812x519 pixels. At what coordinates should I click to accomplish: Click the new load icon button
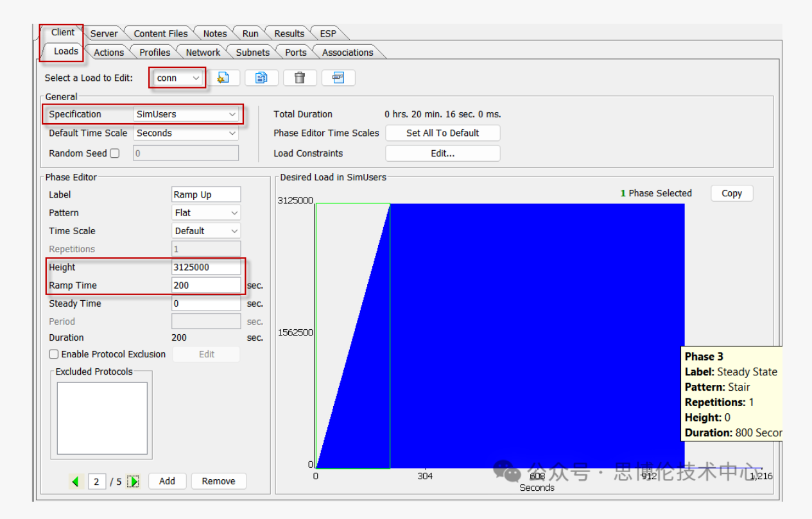point(223,78)
